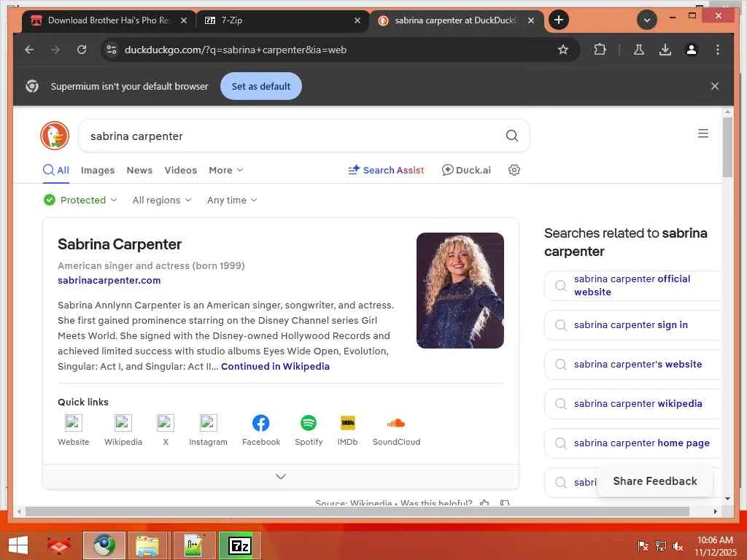The width and height of the screenshot is (747, 560).
Task: Search sabrina carpenter official website suggestion
Action: pyautogui.click(x=632, y=286)
